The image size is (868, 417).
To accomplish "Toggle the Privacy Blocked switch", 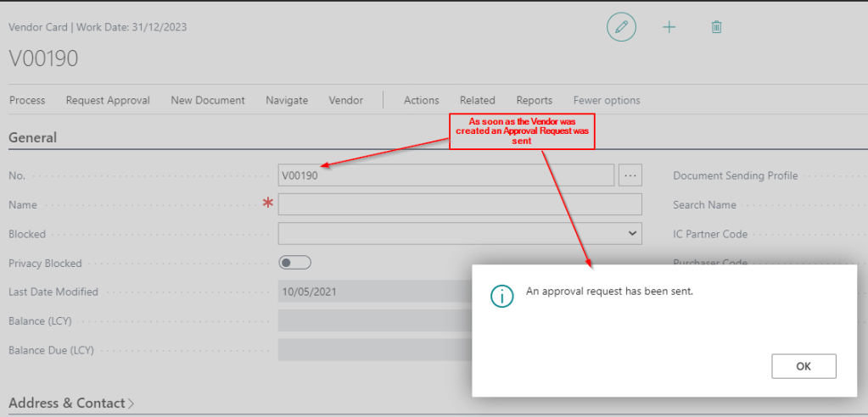I will tap(294, 263).
